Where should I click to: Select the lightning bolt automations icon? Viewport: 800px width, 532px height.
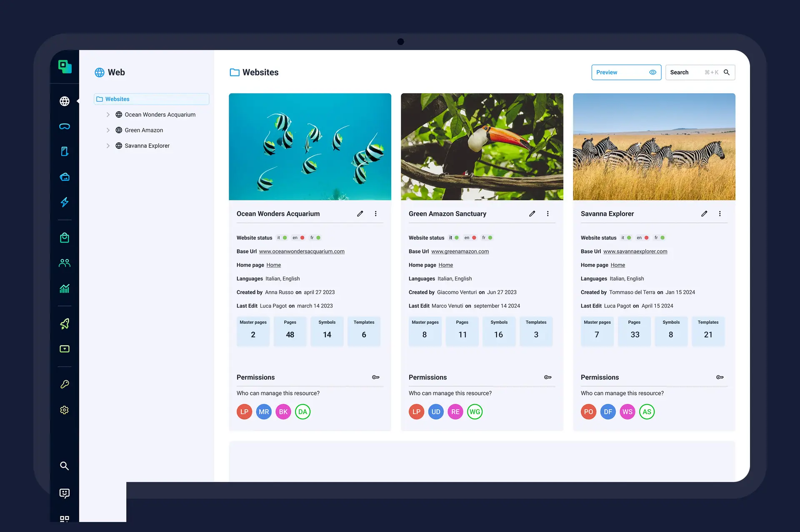coord(65,202)
